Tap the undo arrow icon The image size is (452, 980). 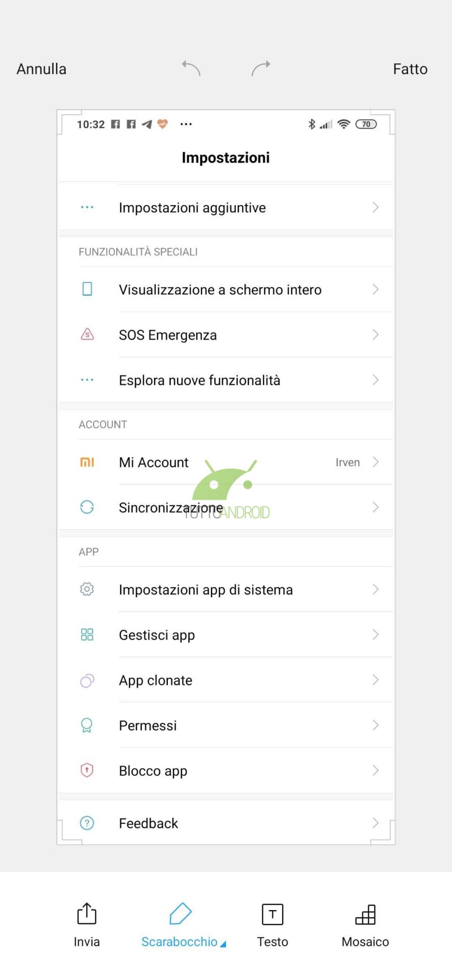pos(191,68)
